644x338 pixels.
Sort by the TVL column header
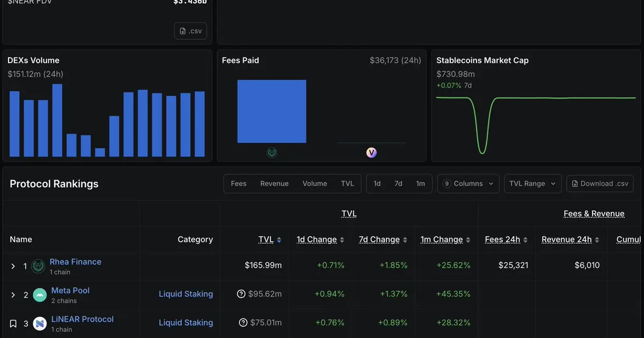(x=270, y=240)
